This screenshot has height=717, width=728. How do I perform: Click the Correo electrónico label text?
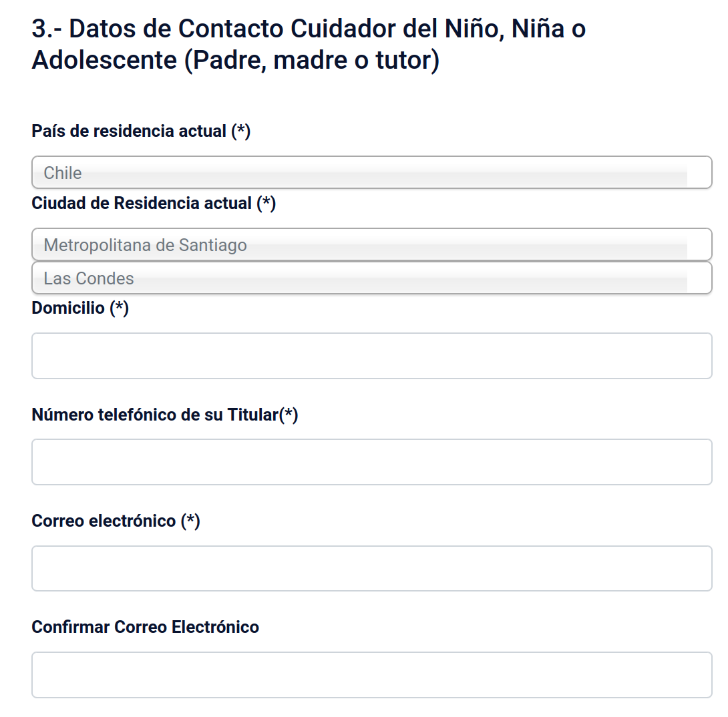(x=104, y=521)
